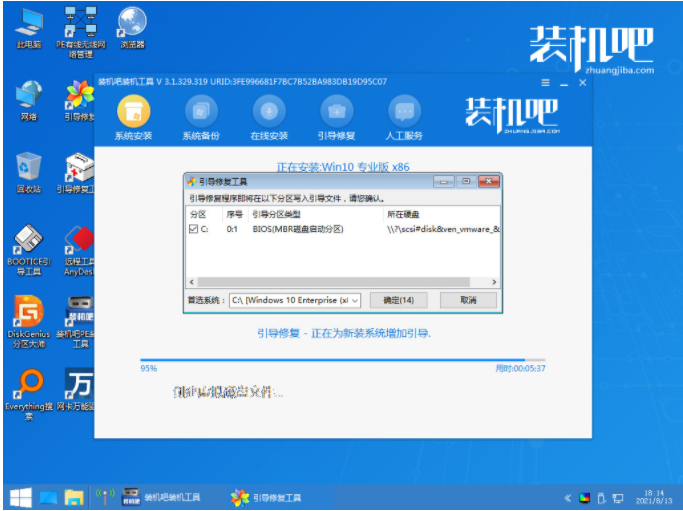
Task: Open 此电脑 desktop icon
Action: click(x=29, y=27)
